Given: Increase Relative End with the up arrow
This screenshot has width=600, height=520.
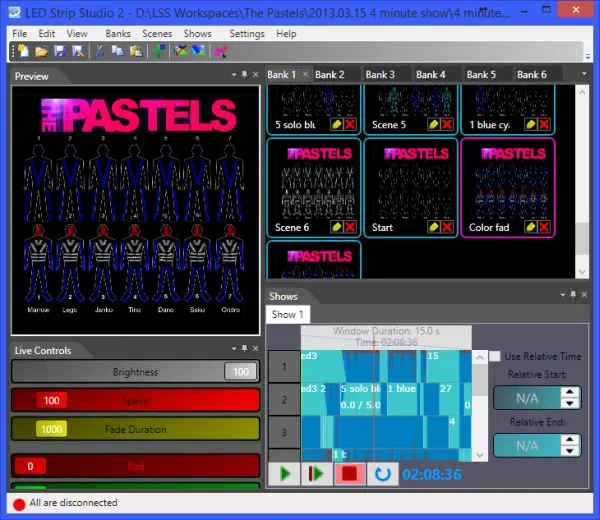Looking at the screenshot, I should click(570, 439).
